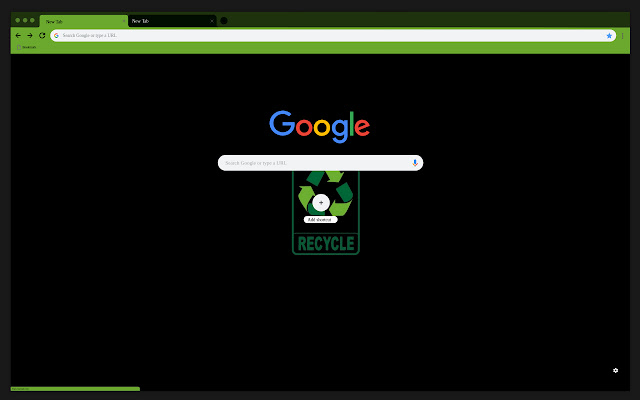Reload the page with the refresh icon
640x400 pixels.
(x=42, y=36)
